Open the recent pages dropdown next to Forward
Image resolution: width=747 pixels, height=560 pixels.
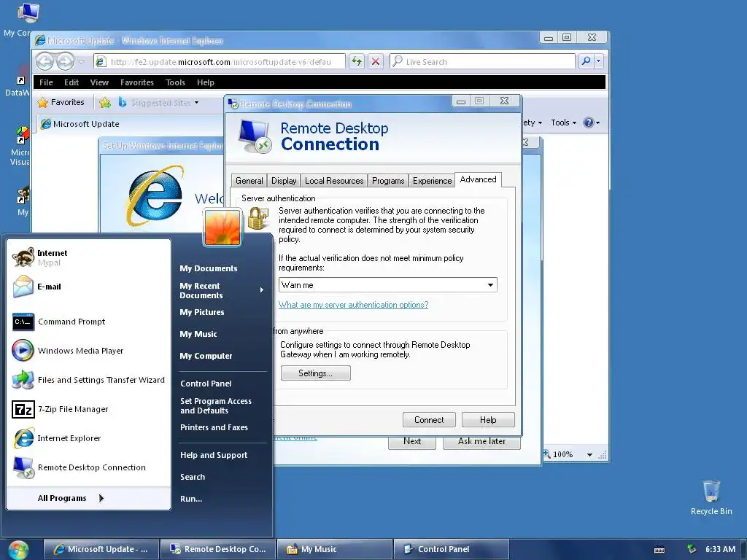(x=81, y=62)
